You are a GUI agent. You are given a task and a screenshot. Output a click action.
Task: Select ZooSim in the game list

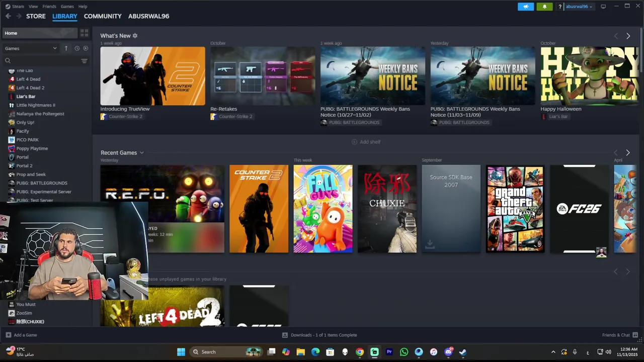[x=24, y=313]
